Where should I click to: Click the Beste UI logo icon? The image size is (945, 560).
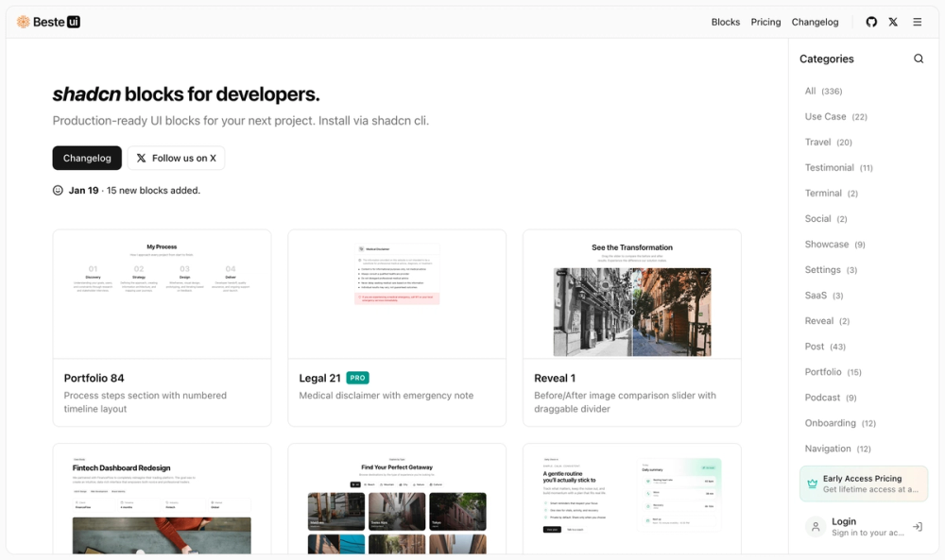[23, 20]
